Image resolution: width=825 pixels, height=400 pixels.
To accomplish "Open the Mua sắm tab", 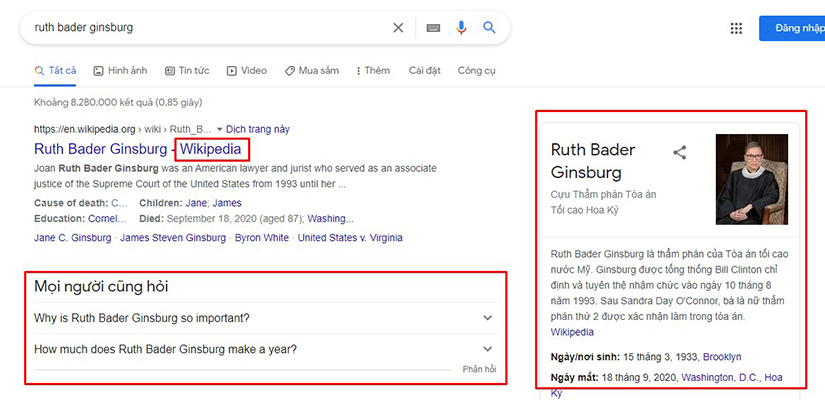I will pyautogui.click(x=312, y=71).
